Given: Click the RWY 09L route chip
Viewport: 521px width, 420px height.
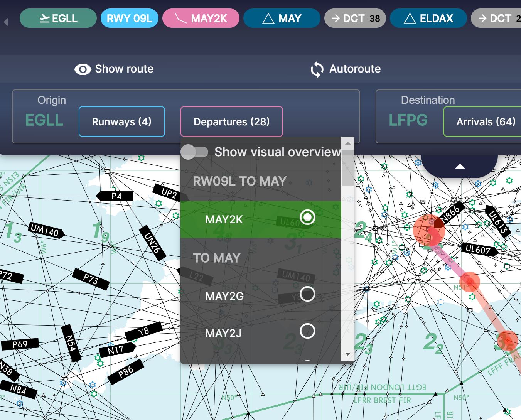Looking at the screenshot, I should click(x=130, y=19).
